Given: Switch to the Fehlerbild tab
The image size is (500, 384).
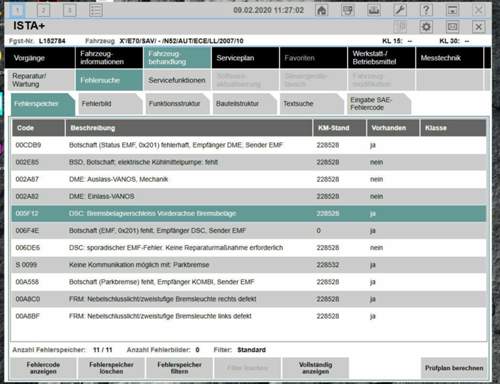Looking at the screenshot, I should [110, 104].
